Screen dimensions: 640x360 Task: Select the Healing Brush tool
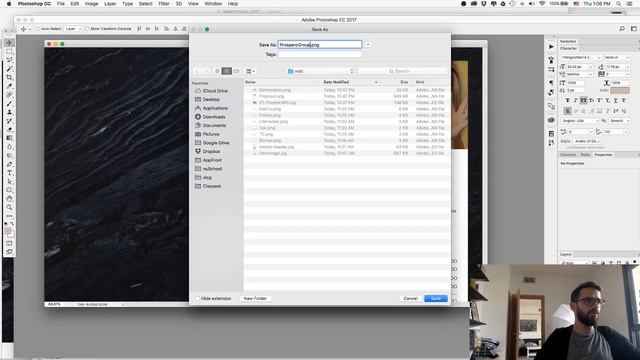tap(9, 95)
